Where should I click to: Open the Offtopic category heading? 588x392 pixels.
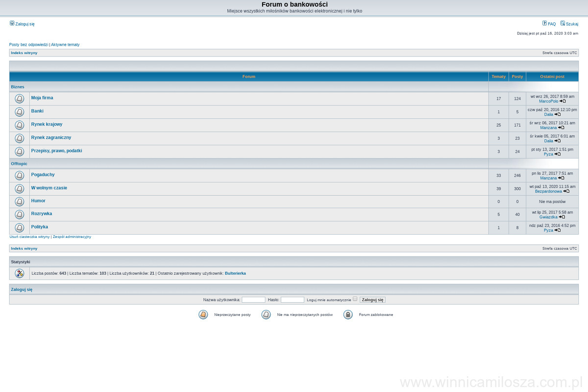pyautogui.click(x=19, y=164)
